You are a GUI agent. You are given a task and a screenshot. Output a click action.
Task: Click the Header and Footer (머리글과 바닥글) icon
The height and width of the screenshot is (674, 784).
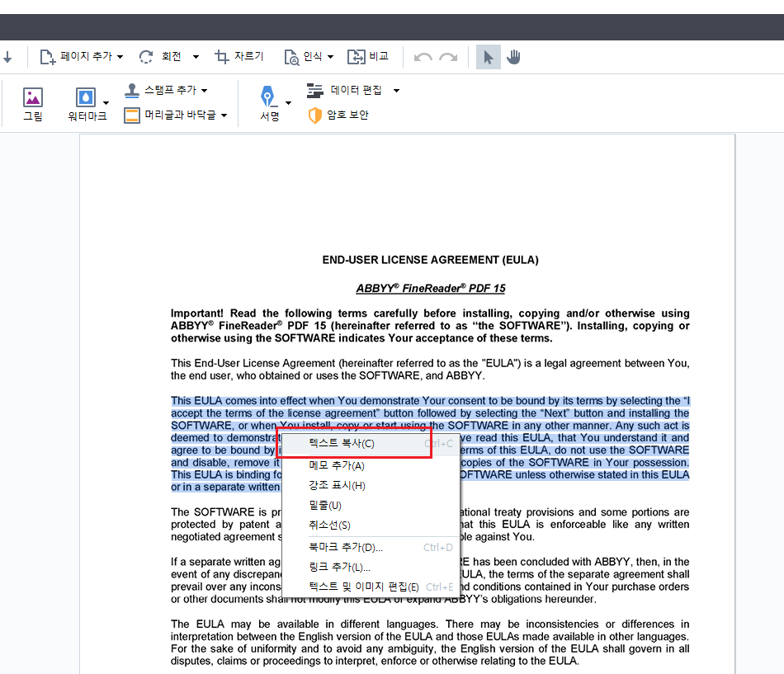(132, 115)
